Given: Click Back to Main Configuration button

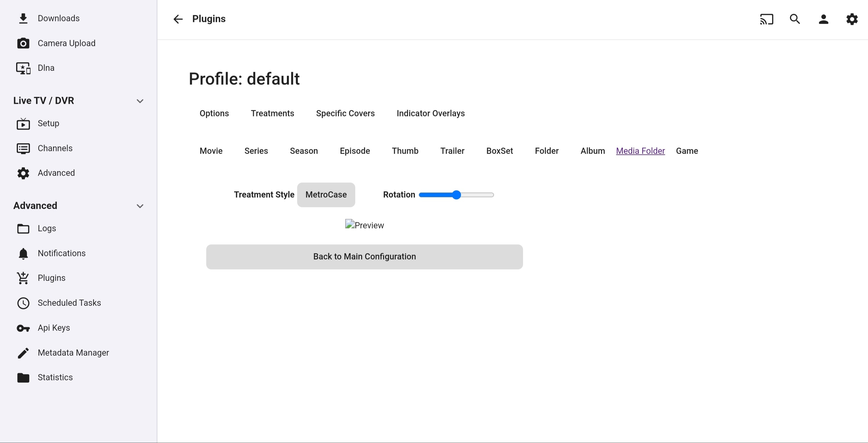Looking at the screenshot, I should point(364,257).
